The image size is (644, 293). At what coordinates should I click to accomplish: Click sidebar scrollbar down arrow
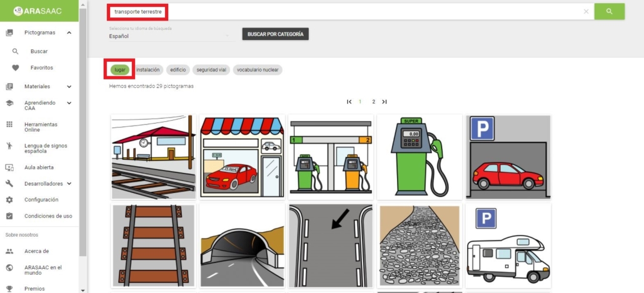[x=83, y=290]
